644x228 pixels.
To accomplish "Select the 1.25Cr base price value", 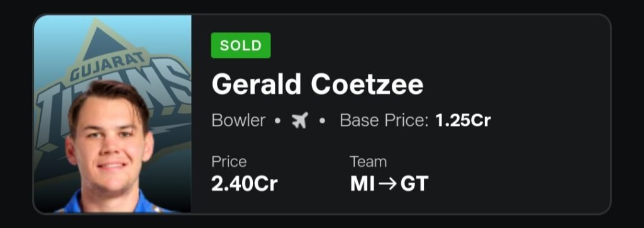I will [x=463, y=121].
